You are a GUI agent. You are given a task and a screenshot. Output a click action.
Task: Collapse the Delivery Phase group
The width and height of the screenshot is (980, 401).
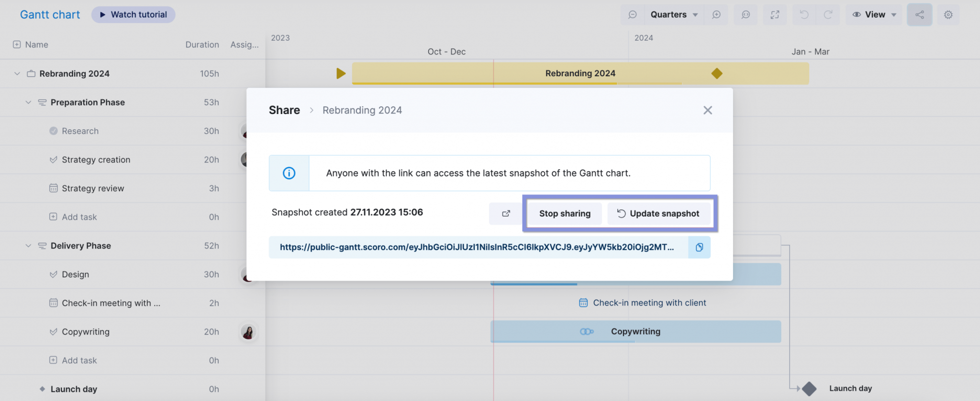[28, 246]
